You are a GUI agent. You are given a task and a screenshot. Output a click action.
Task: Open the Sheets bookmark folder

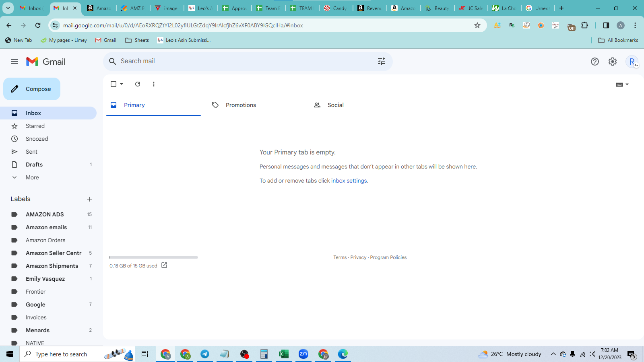coord(137,40)
